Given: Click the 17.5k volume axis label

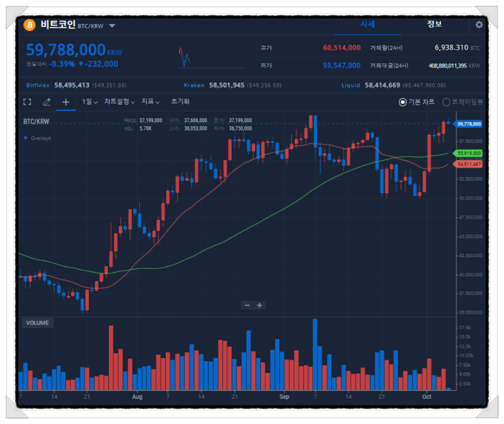Looking at the screenshot, I should click(465, 328).
